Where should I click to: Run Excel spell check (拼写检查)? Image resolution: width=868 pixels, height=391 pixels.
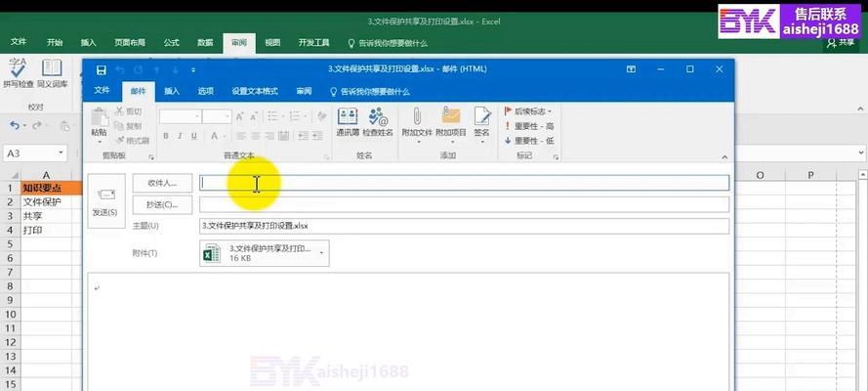pos(19,72)
